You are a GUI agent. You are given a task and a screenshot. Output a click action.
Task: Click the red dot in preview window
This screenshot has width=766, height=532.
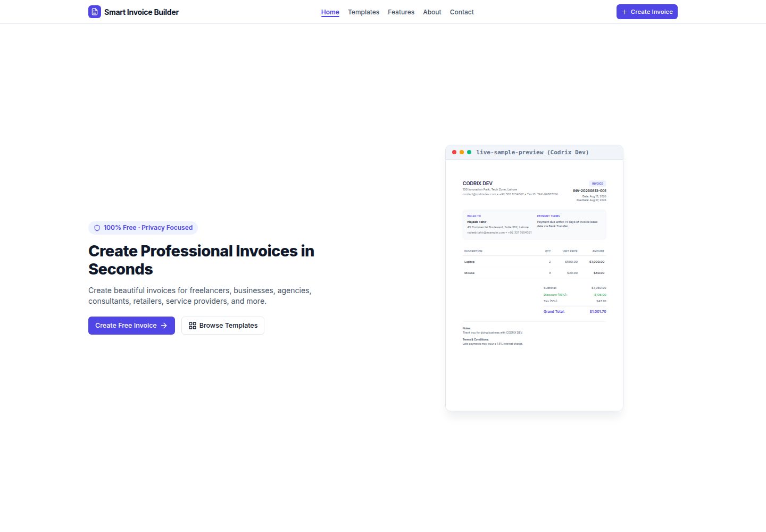454,152
